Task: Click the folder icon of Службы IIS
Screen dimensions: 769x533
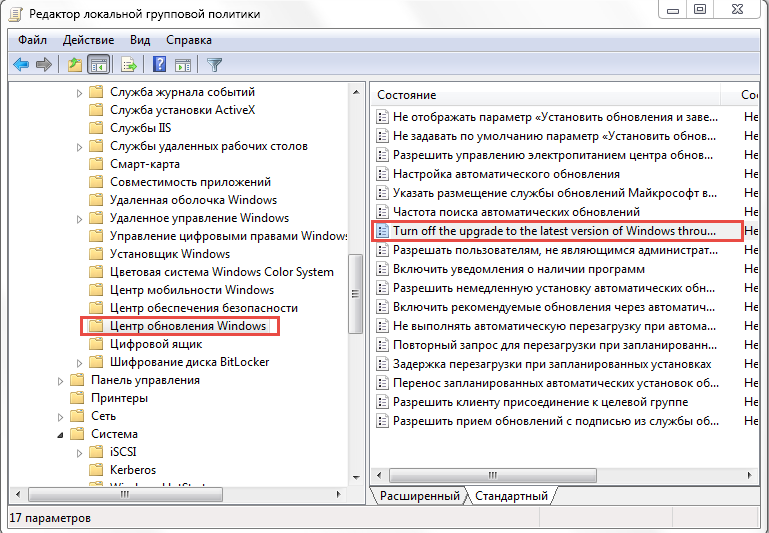Action: point(96,127)
